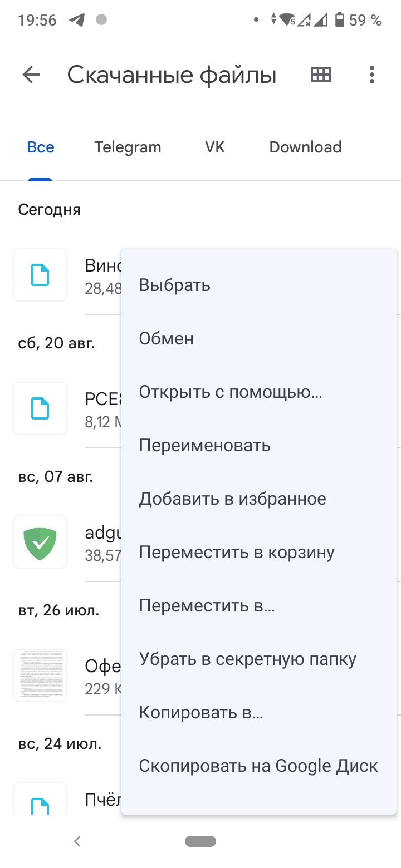Image resolution: width=401 pixels, height=868 pixels.
Task: Choose Скопировать на Google Диск
Action: click(x=258, y=766)
